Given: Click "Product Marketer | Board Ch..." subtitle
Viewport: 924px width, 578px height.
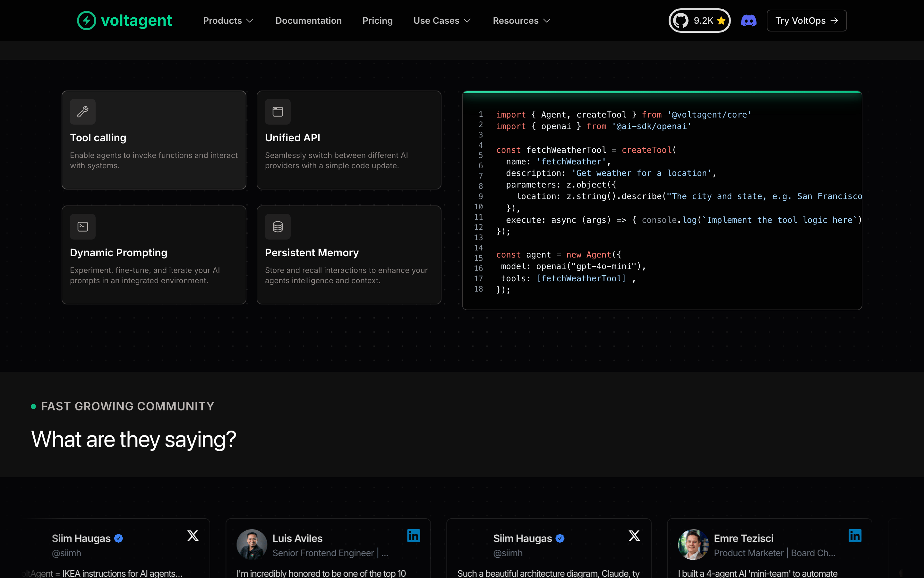Looking at the screenshot, I should (774, 553).
